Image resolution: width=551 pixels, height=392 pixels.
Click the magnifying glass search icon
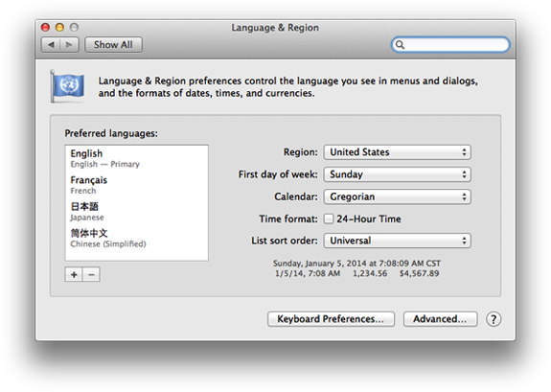click(400, 45)
